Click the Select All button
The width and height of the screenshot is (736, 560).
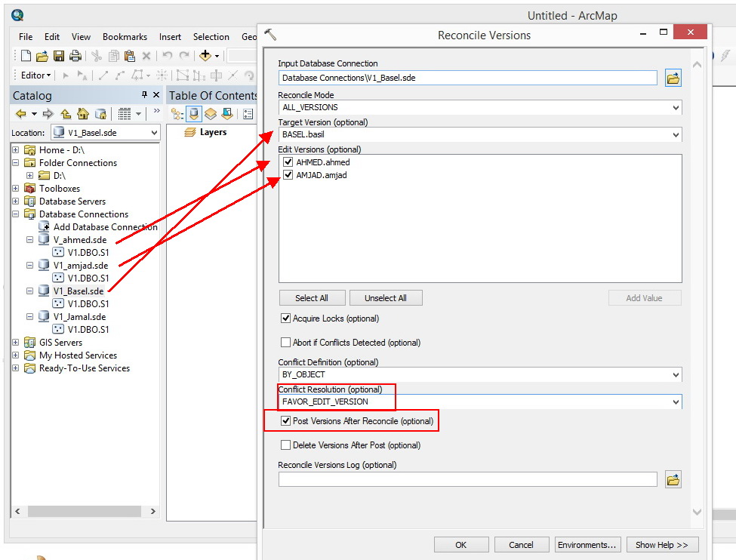(313, 298)
